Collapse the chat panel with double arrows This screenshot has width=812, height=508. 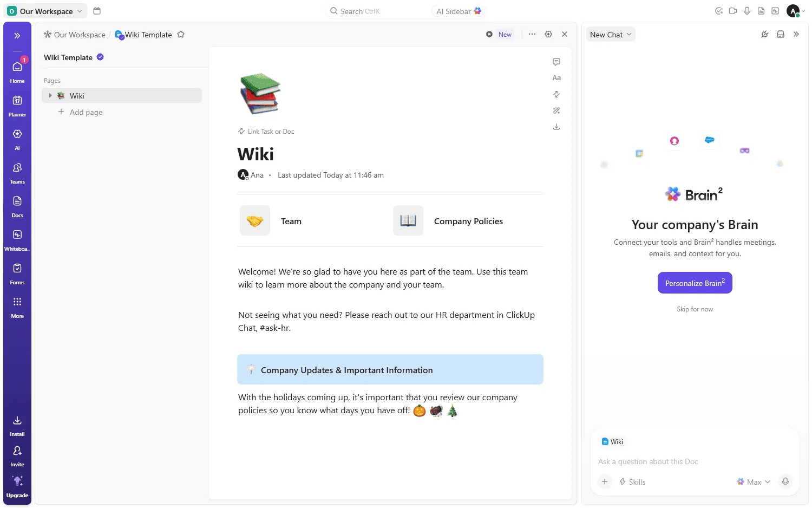pyautogui.click(x=796, y=34)
